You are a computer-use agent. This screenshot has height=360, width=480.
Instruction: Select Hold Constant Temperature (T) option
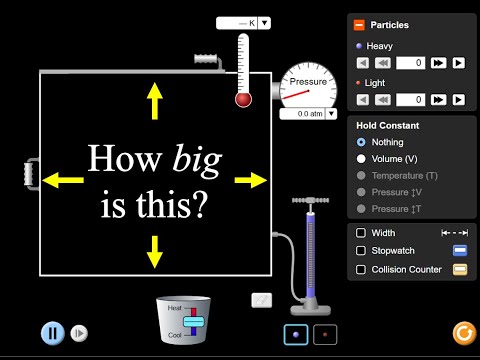[x=361, y=176]
